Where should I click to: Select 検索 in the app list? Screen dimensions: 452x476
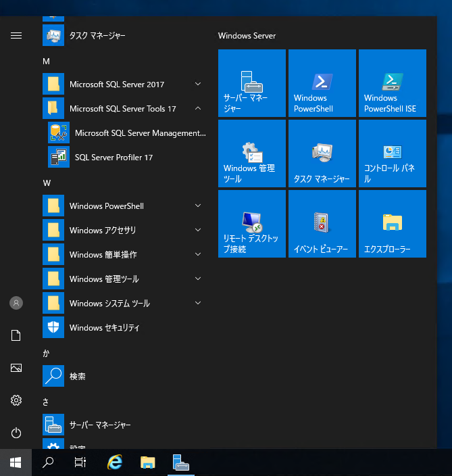point(77,377)
